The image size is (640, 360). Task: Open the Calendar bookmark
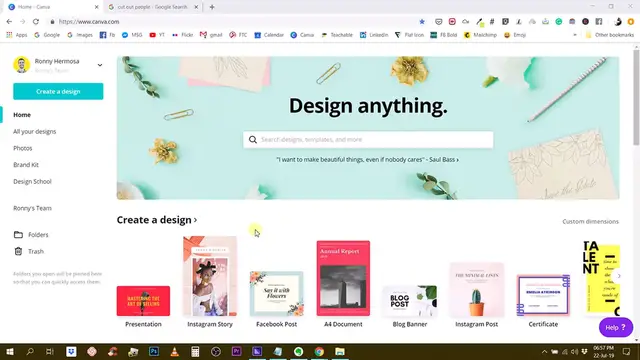pyautogui.click(x=269, y=35)
